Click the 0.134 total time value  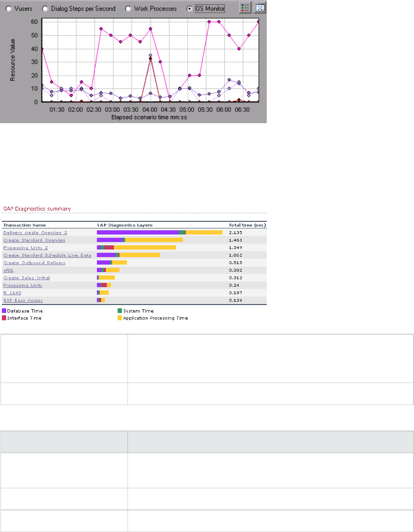click(235, 300)
